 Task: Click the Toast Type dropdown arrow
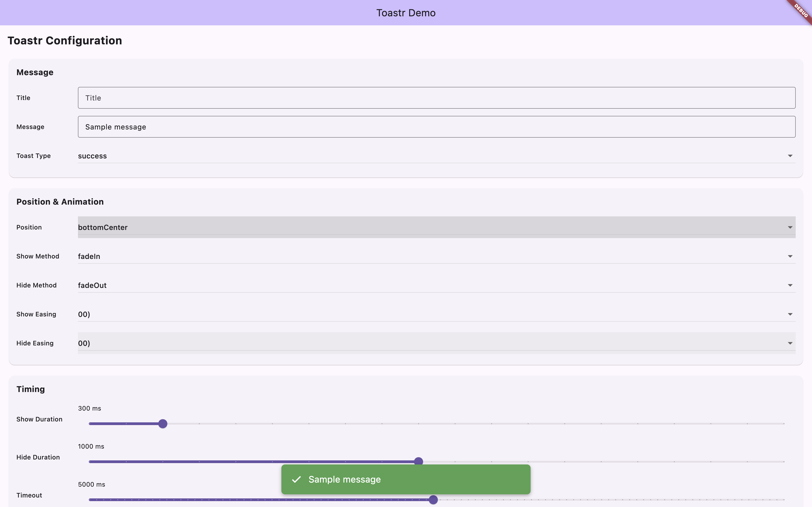click(x=790, y=156)
